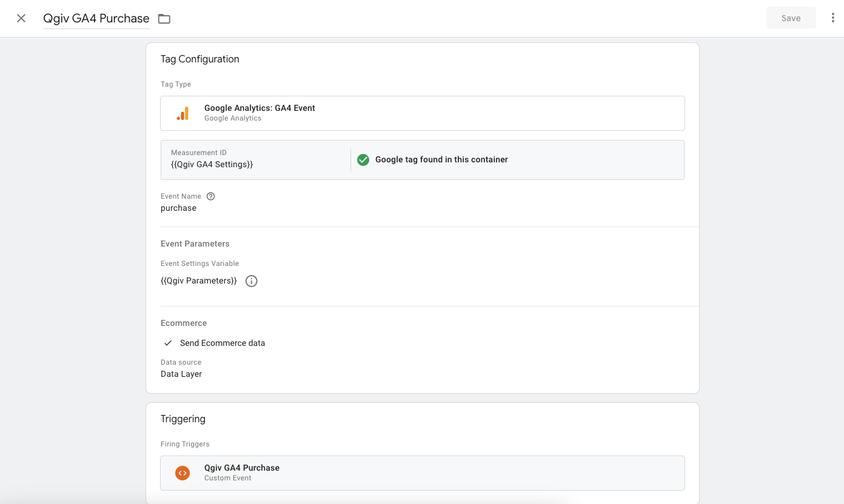Toggle the Send Ecommerce data checkmark
Image resolution: width=844 pixels, height=504 pixels.
coord(169,343)
